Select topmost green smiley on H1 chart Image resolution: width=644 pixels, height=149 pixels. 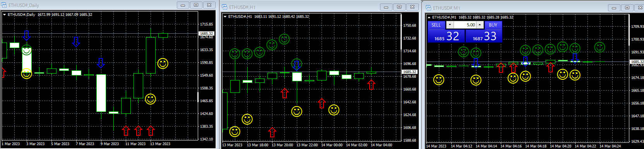pyautogui.click(x=284, y=39)
